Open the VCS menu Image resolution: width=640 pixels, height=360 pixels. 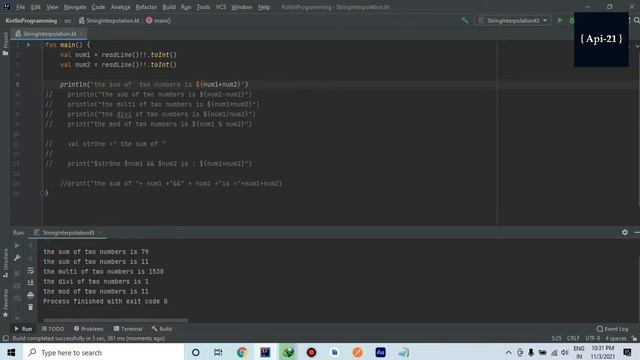(x=220, y=7)
